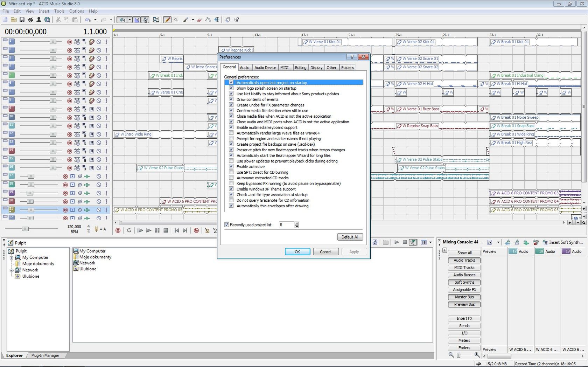The image size is (588, 367).
Task: Click the Paste clipboard icon in toolbar
Action: coord(75,20)
